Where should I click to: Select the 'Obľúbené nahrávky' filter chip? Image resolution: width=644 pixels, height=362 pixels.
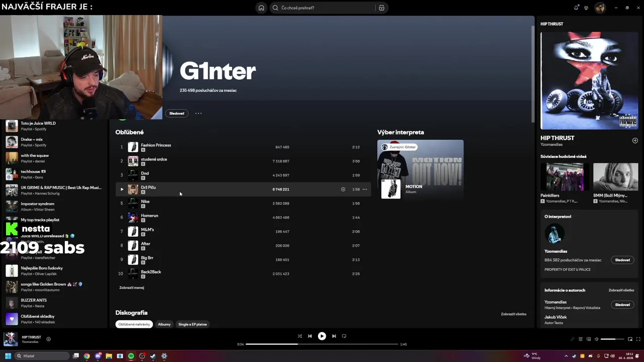coord(134,324)
